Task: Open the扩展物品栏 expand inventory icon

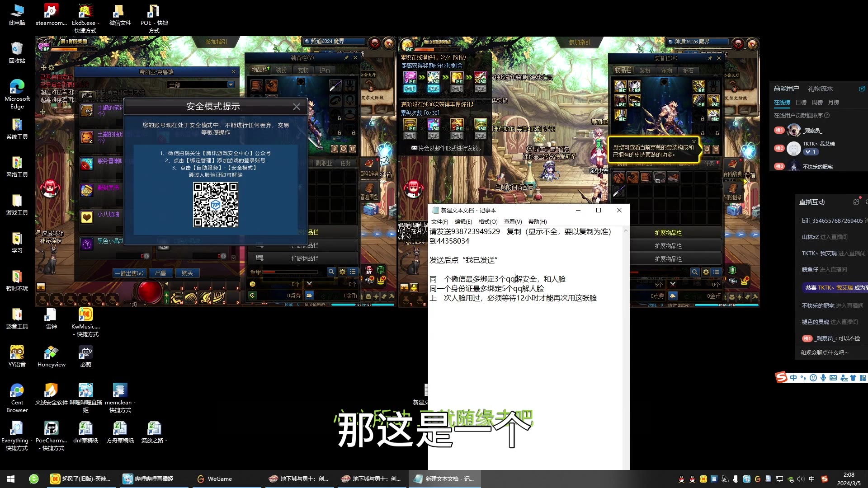Action: [668, 232]
